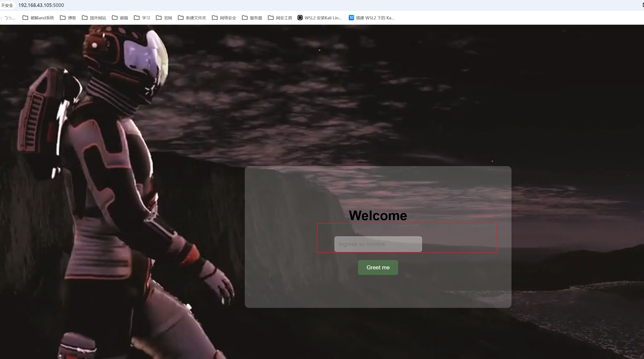644x359 pixels.
Task: Click the Welcome heading text
Action: coord(378,215)
